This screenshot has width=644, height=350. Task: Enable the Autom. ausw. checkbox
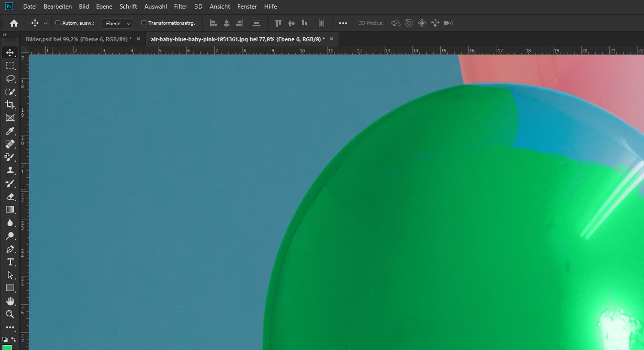tap(58, 23)
